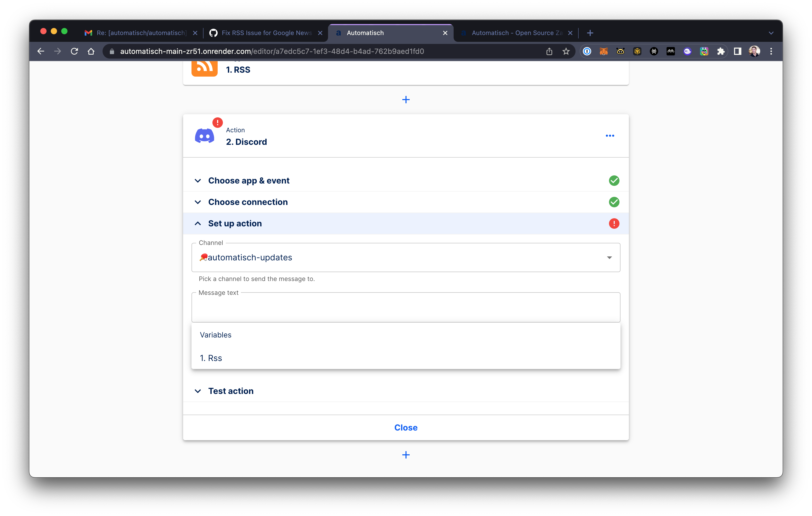Reload the current page
812x516 pixels.
[x=74, y=51]
